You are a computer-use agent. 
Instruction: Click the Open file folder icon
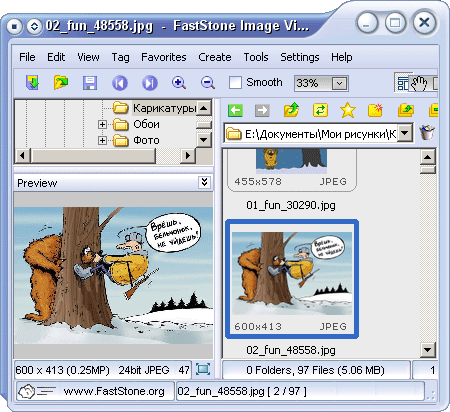pyautogui.click(x=61, y=82)
